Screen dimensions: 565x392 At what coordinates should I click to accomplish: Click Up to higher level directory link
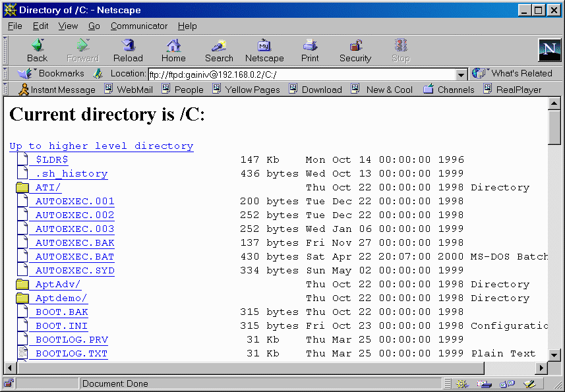(x=102, y=146)
